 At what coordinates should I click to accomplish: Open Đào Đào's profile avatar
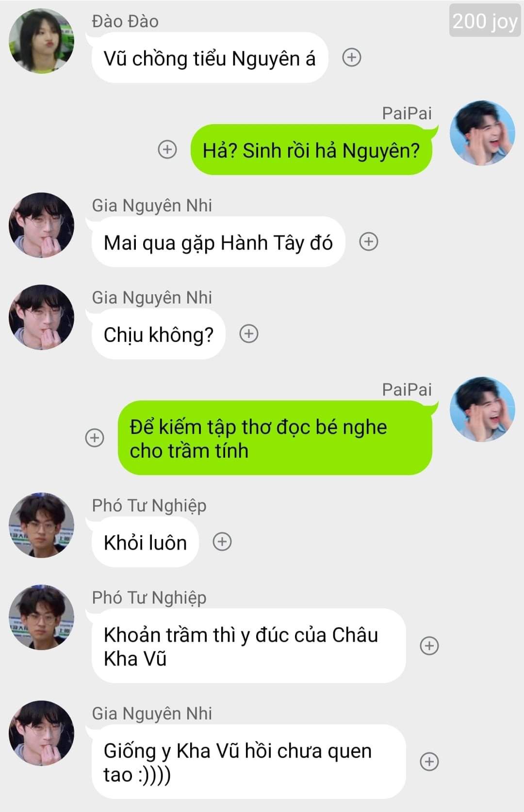(x=42, y=41)
